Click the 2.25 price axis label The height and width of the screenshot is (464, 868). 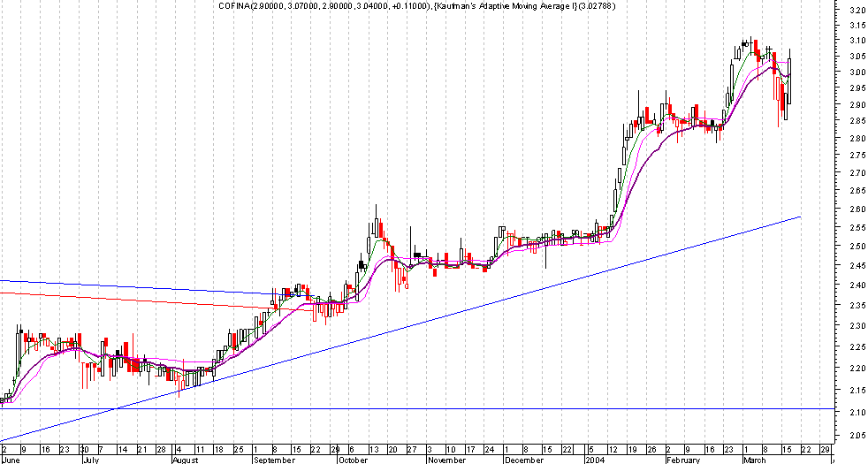click(x=857, y=346)
